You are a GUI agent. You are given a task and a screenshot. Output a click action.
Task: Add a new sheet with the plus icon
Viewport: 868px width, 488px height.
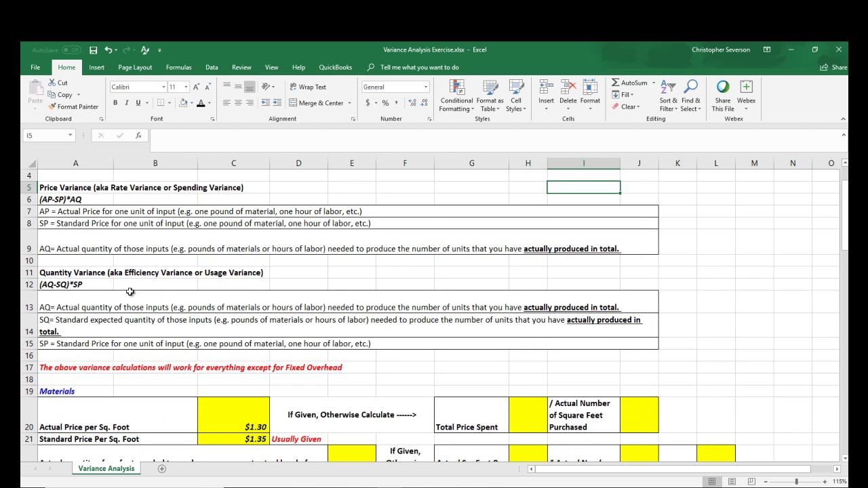tap(161, 468)
